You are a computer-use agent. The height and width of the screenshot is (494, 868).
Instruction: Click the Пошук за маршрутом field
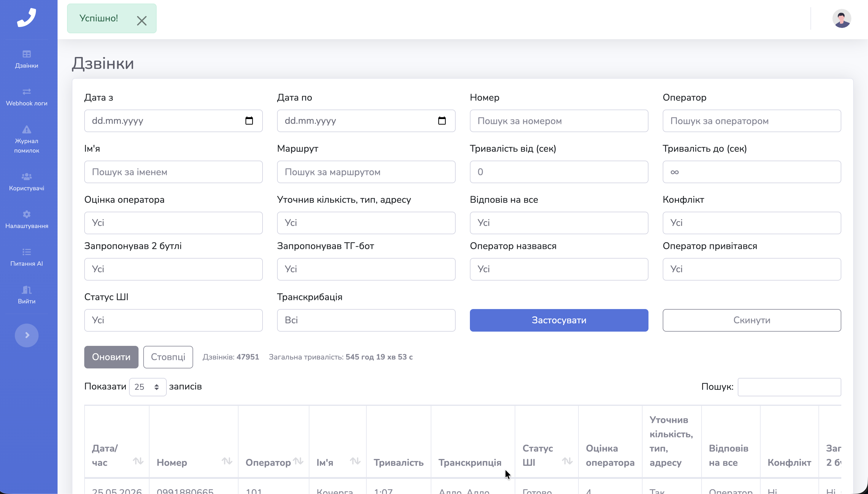pyautogui.click(x=366, y=172)
